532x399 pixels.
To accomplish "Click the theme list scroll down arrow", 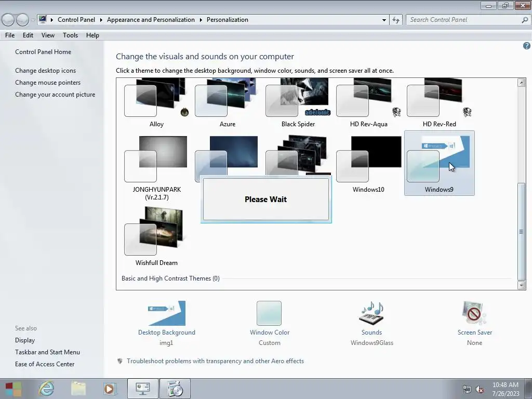I will [522, 285].
